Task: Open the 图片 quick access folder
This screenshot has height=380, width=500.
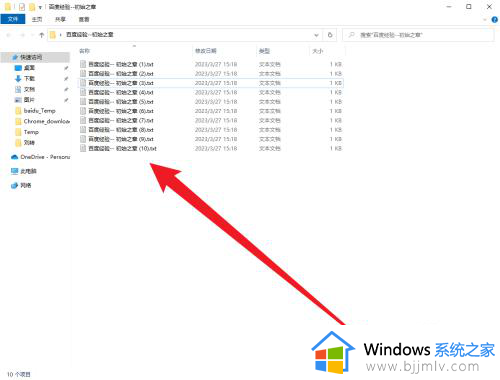Action: (29, 100)
